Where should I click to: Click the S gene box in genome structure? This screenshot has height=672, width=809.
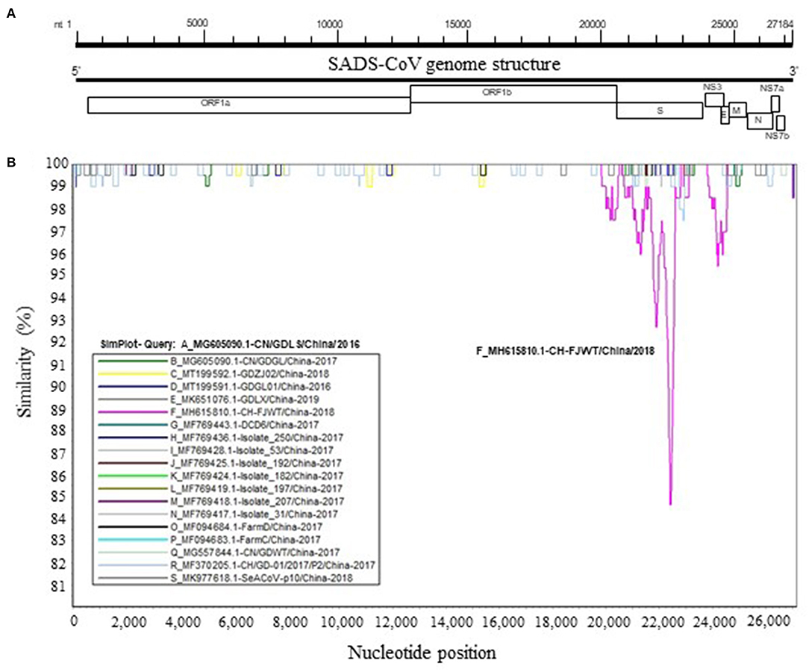click(x=660, y=111)
